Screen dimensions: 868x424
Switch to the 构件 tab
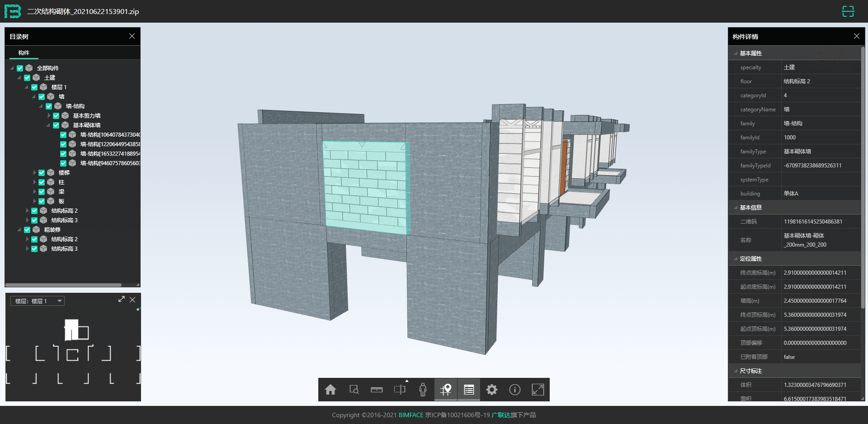point(24,53)
